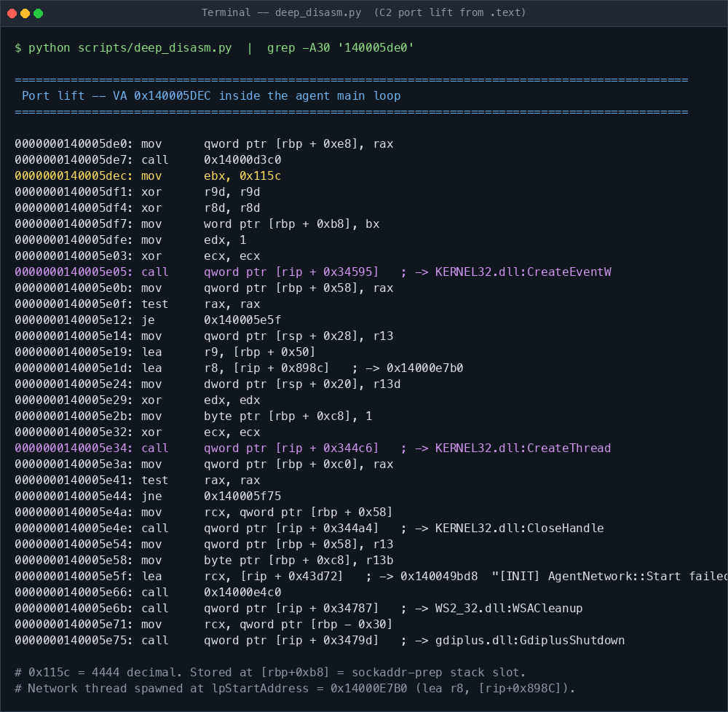This screenshot has width=728, height=712.
Task: Click 'gdiplus.dll:GdiplusShutdown' comment
Action: coord(530,640)
